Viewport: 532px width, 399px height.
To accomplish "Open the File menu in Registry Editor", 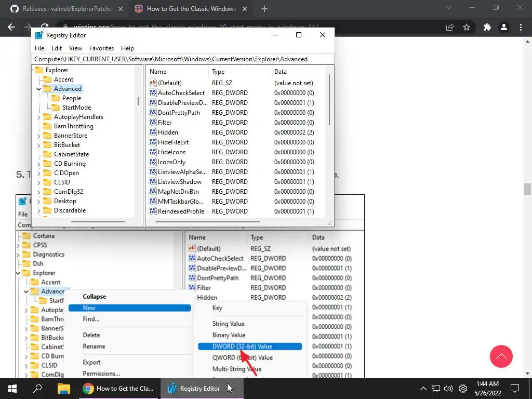I will [x=39, y=48].
